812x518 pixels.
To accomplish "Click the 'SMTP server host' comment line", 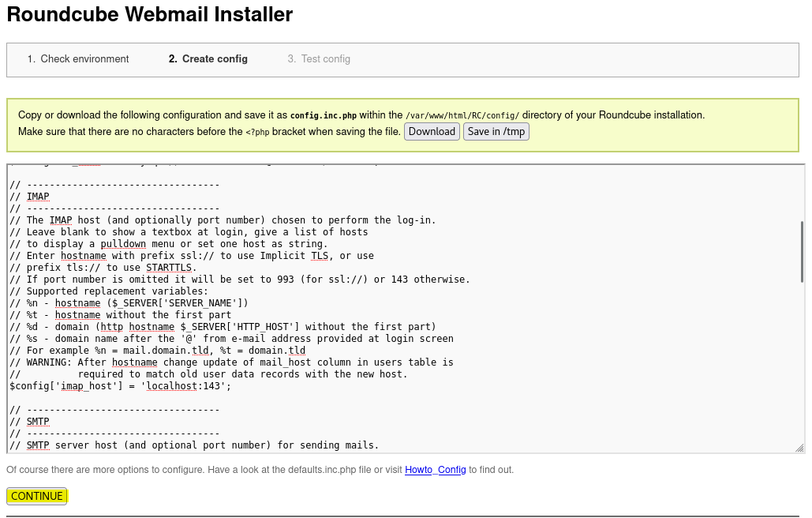I will 194,445.
